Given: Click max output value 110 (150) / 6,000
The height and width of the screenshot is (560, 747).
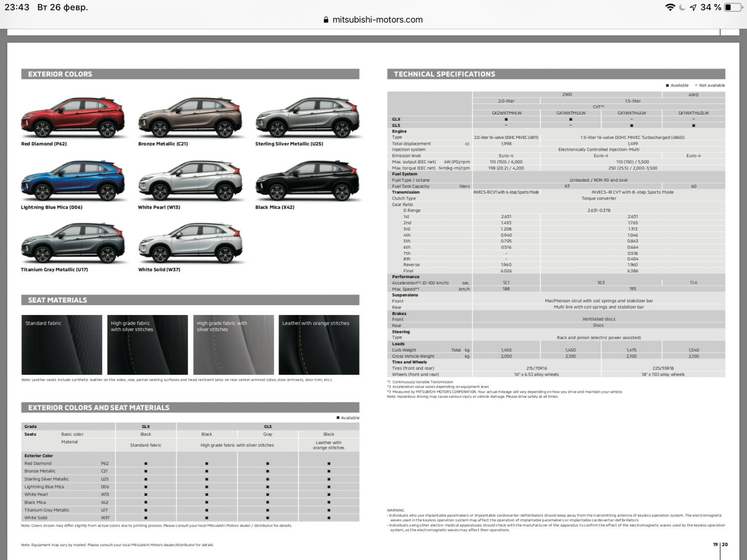Looking at the screenshot, I should coord(506,162).
